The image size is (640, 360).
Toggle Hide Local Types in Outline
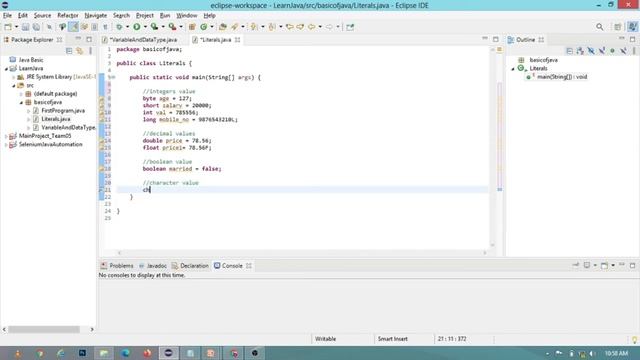(x=623, y=51)
